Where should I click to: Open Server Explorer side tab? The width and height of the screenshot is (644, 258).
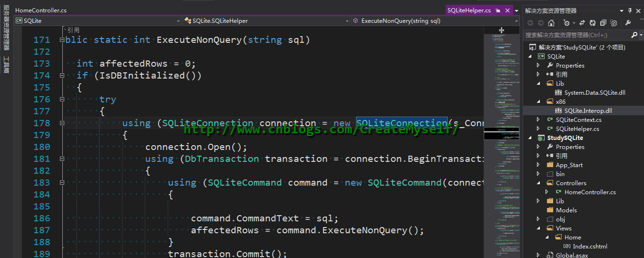coord(6,27)
